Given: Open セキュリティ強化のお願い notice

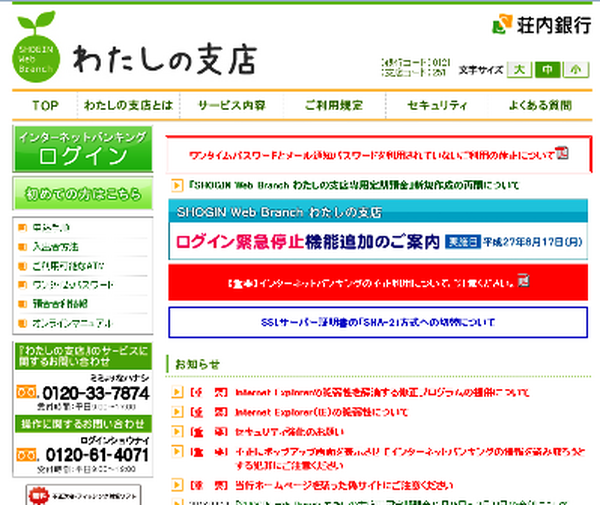Looking at the screenshot, I should click(x=289, y=432).
